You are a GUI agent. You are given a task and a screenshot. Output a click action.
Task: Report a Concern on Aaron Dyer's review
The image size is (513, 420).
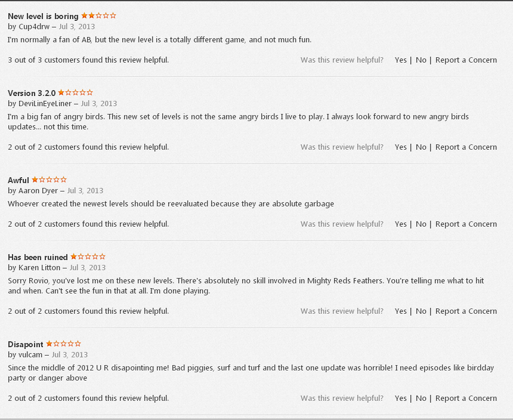tap(466, 224)
